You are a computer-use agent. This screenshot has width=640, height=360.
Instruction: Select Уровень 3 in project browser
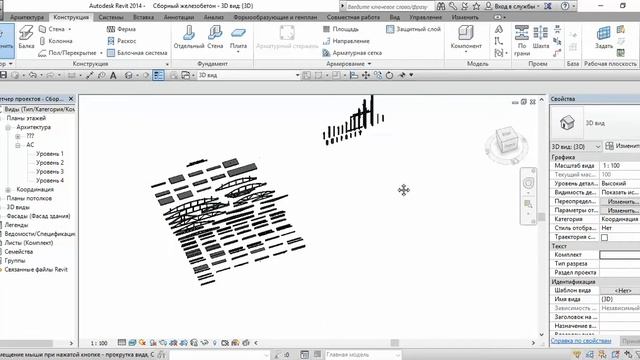[x=50, y=172]
